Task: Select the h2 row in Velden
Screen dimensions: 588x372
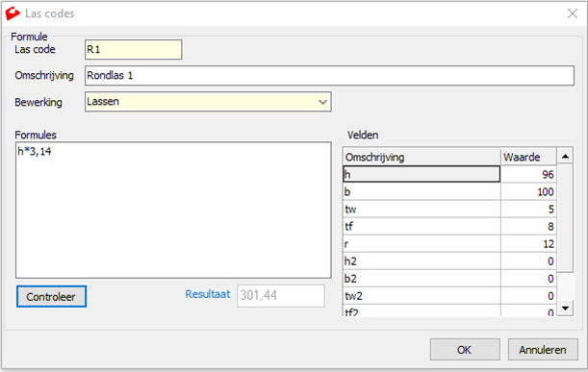Action: pyautogui.click(x=449, y=261)
